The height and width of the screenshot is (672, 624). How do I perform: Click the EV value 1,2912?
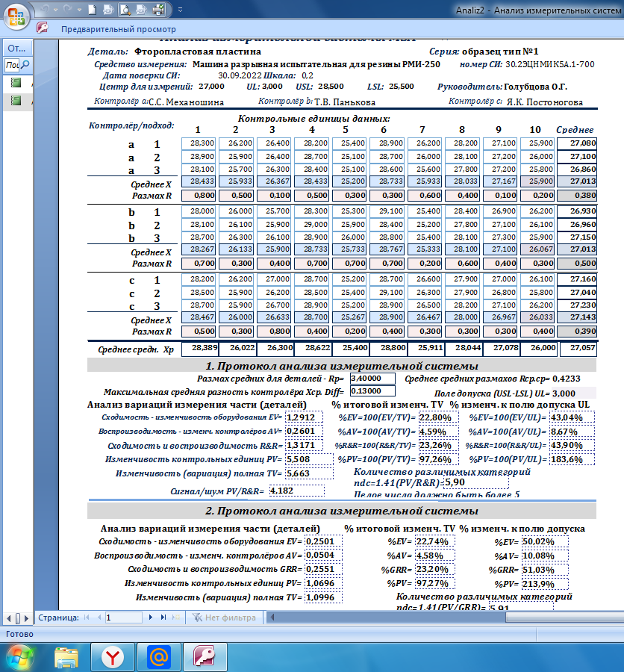coord(305,417)
